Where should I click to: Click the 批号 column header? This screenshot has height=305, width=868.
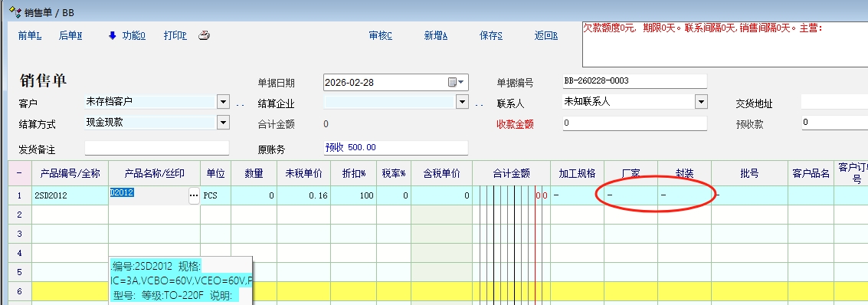tap(749, 173)
